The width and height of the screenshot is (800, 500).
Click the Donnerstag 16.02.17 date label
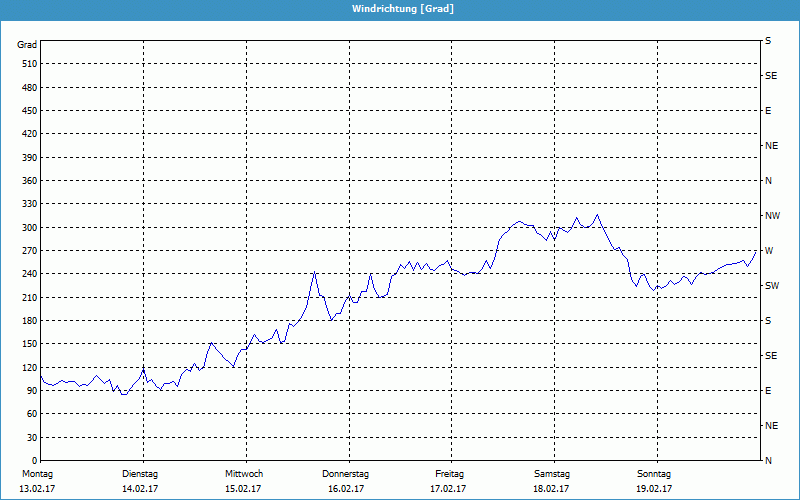coord(346,481)
